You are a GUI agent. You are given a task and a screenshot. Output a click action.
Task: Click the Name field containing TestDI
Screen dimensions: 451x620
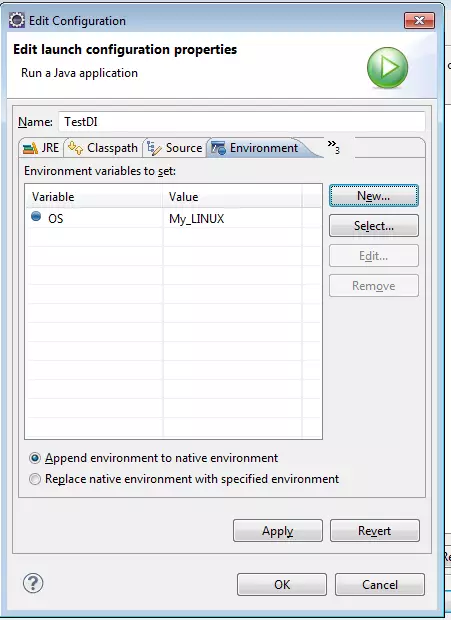(x=242, y=121)
